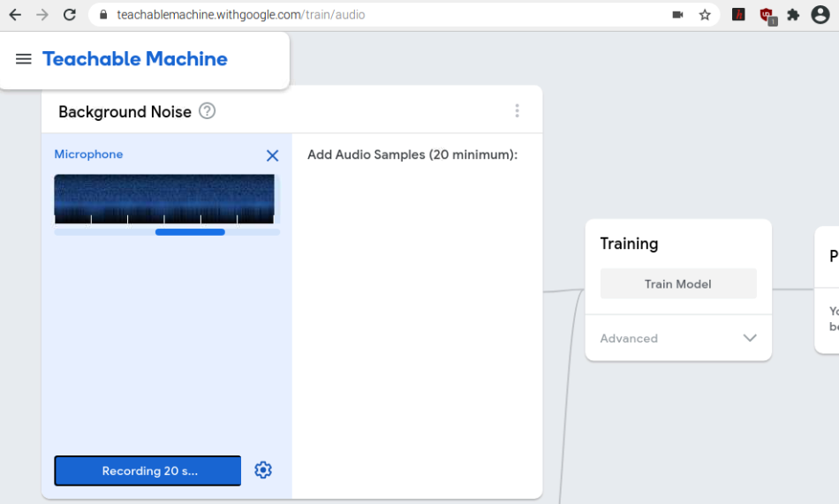
Task: Open the help icon next to Background Noise
Action: 207,110
